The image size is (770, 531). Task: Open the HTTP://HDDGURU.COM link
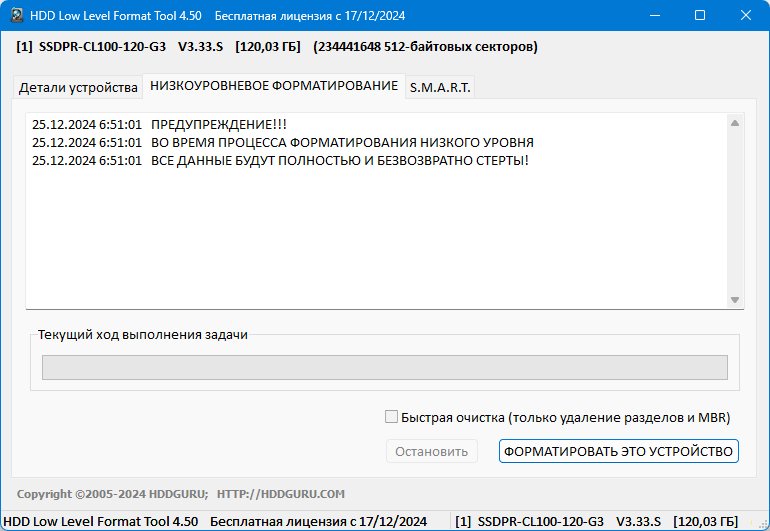coord(281,494)
